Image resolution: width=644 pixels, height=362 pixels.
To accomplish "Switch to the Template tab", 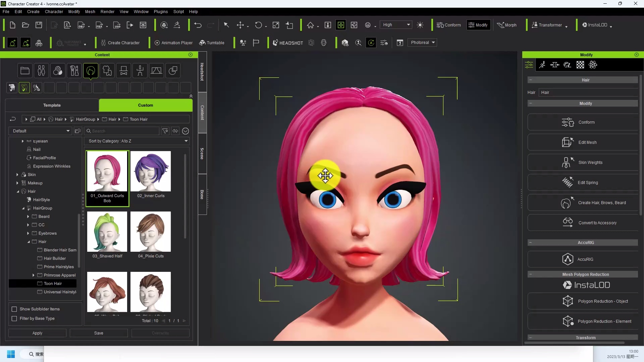I will [x=52, y=105].
